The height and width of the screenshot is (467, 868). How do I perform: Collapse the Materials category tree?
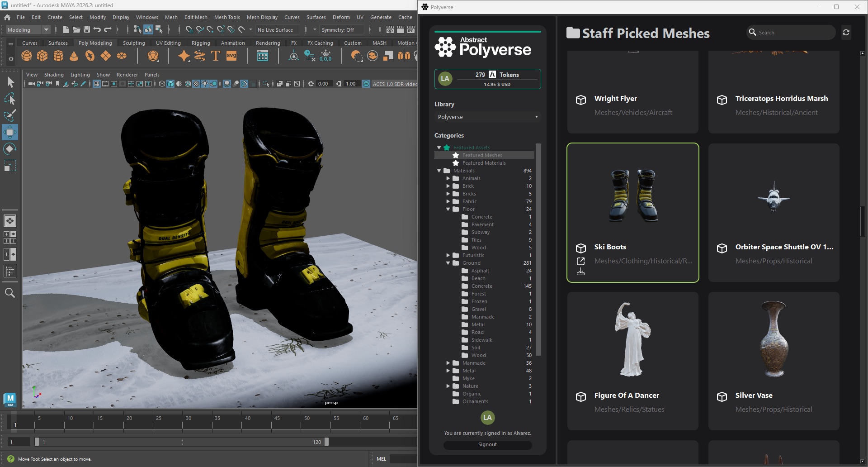[439, 171]
